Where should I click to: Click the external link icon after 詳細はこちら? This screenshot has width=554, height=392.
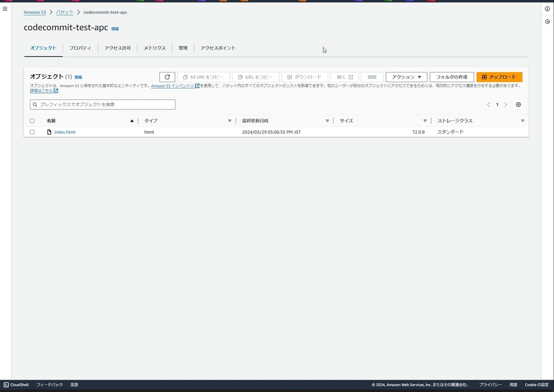[x=55, y=90]
